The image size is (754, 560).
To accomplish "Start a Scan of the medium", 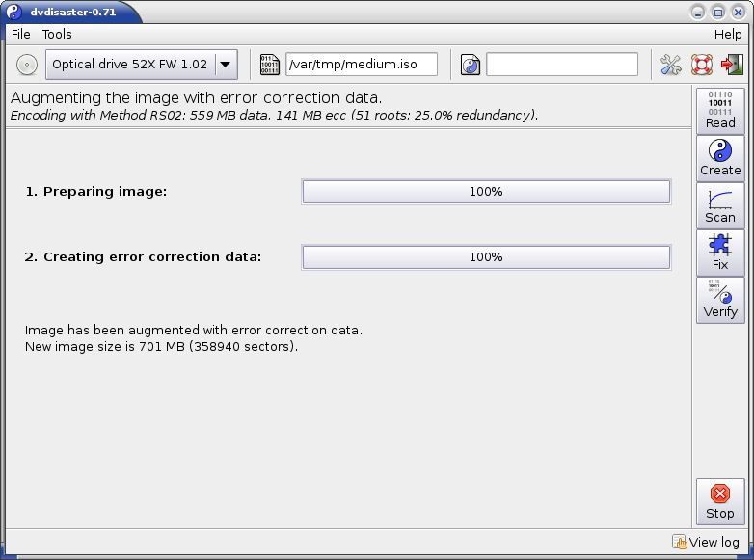I will click(x=720, y=205).
